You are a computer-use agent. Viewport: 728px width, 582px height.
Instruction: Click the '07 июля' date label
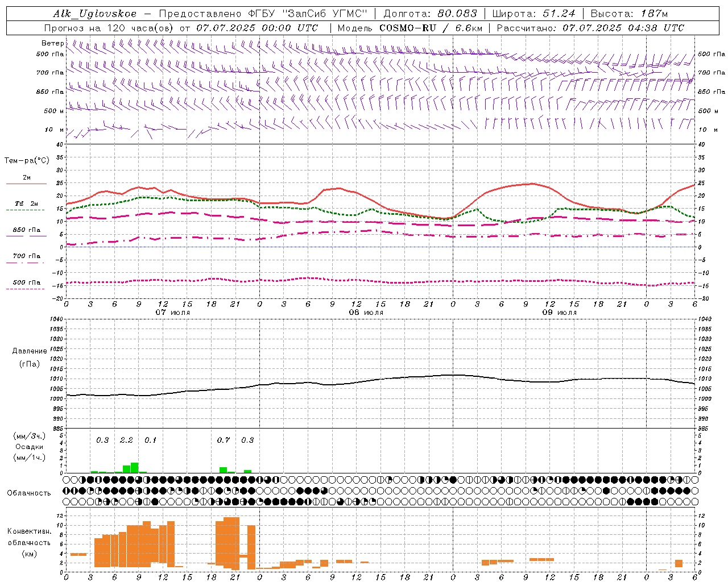pyautogui.click(x=173, y=313)
